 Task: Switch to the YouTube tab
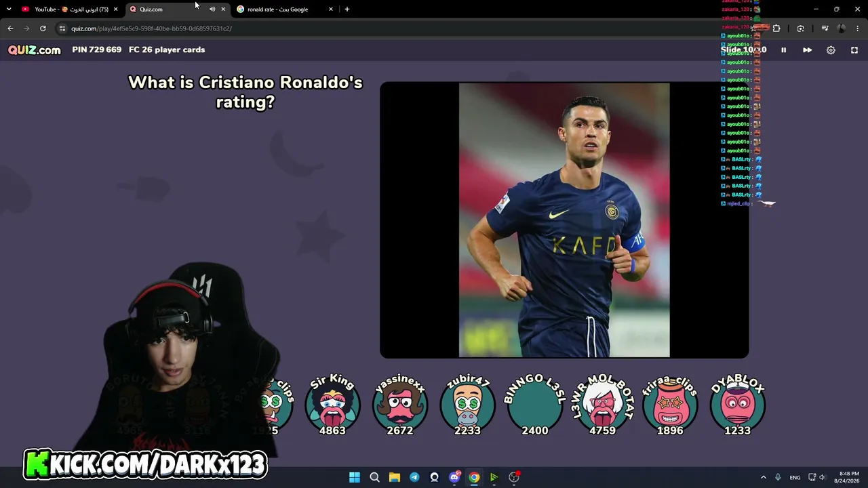point(70,9)
